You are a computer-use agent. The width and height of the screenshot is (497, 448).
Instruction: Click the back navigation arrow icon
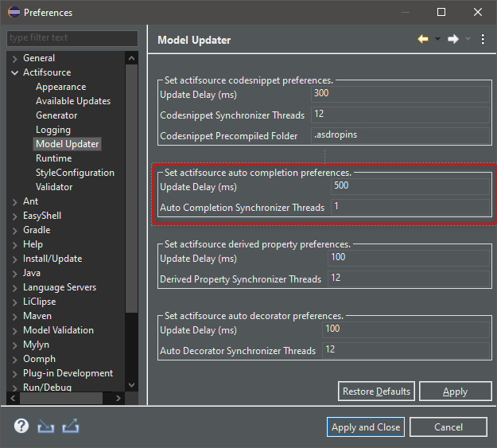[x=423, y=39]
